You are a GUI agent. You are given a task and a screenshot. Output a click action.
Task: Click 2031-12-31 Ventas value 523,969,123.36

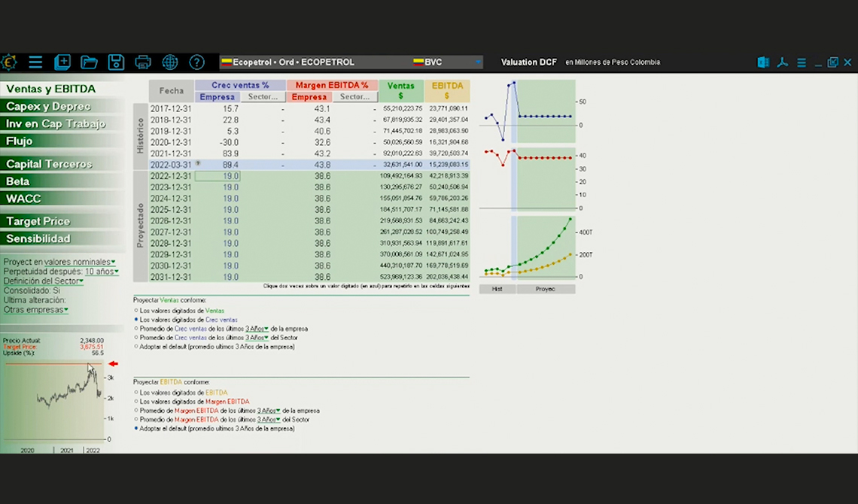point(401,277)
